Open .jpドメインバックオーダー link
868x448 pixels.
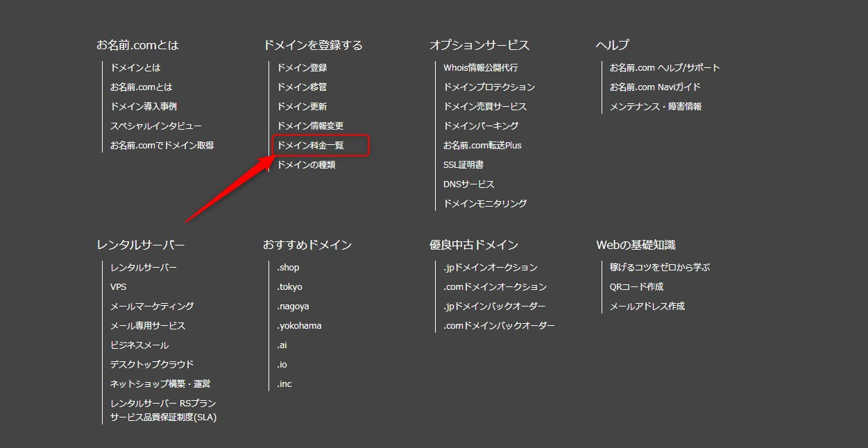[x=495, y=307]
